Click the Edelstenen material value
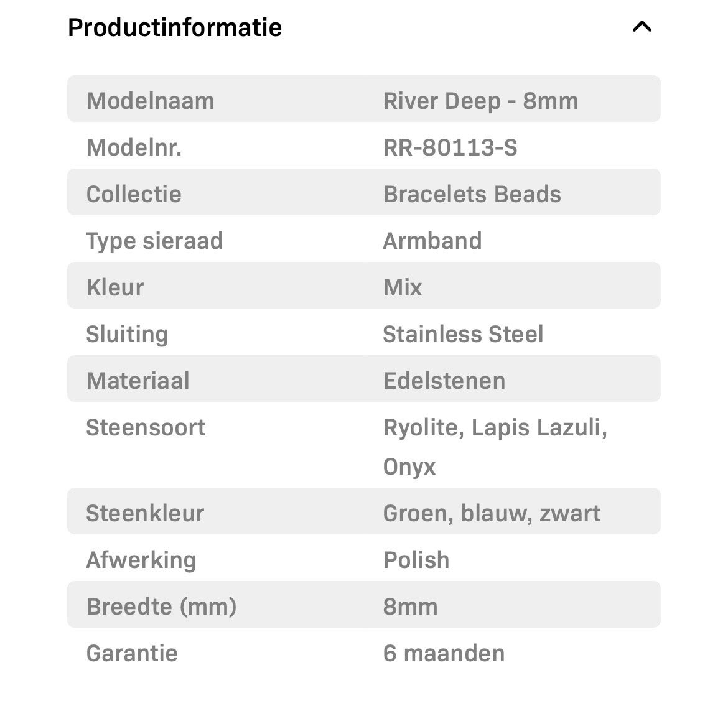728x716 pixels. [444, 381]
